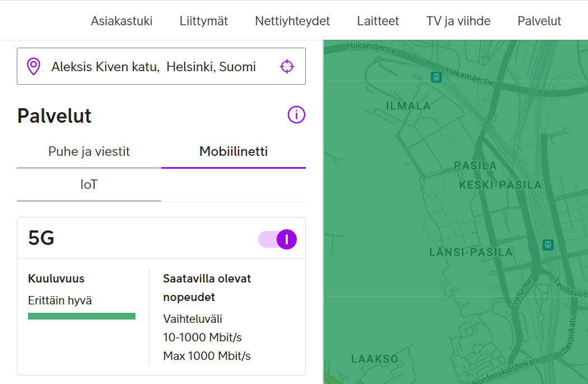This screenshot has height=384, width=588.
Task: Click the Laakso area on the map
Action: (375, 359)
